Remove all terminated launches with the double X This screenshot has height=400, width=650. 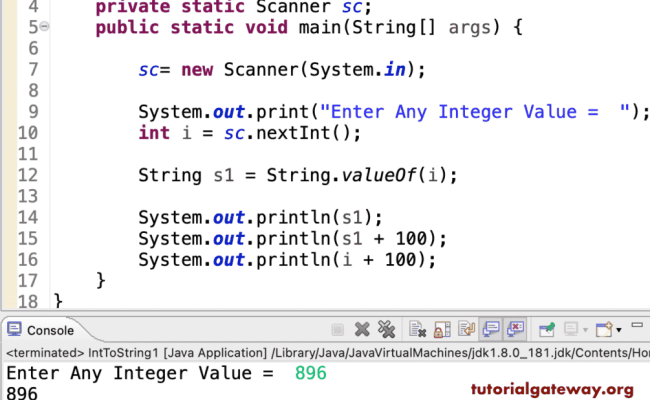point(386,330)
